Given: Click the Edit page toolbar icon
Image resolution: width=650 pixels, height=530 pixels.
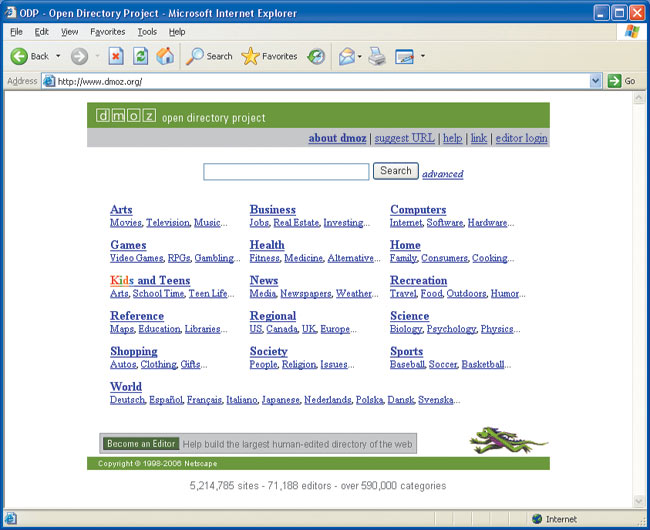Looking at the screenshot, I should (x=405, y=56).
